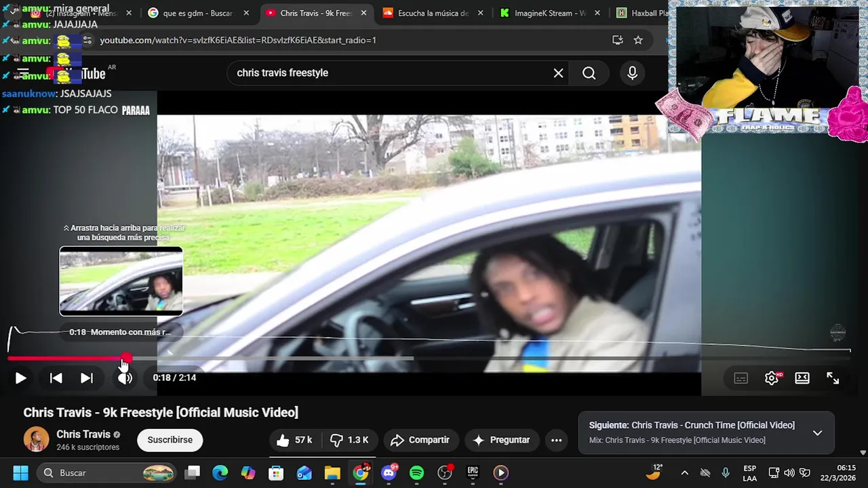Screen dimensions: 868x488
Task: Click the seek preview thumbnail
Action: (121, 281)
